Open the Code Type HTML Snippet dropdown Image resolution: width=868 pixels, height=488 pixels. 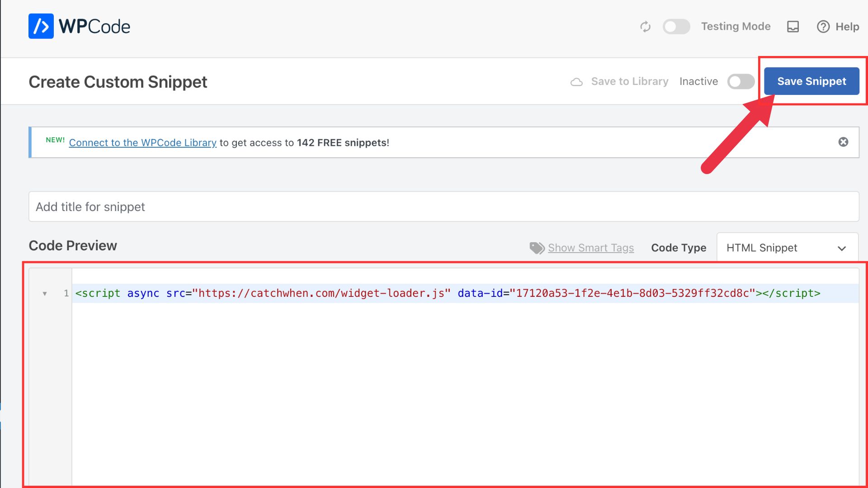click(x=787, y=248)
